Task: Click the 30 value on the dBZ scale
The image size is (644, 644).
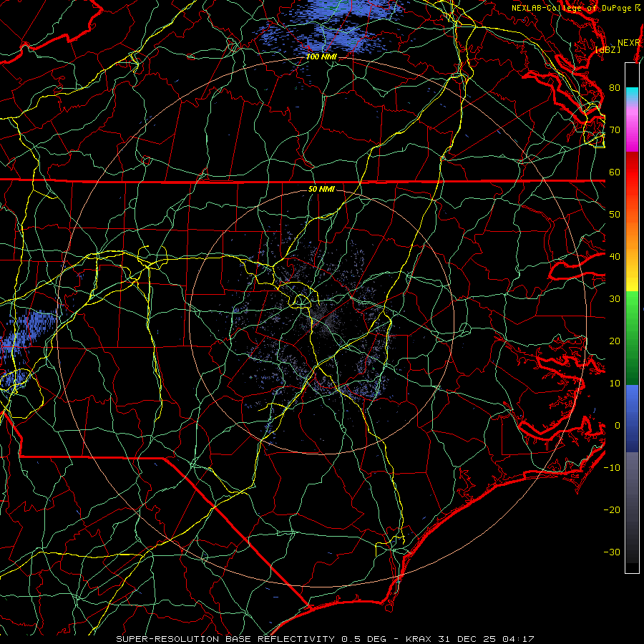Action: click(615, 298)
